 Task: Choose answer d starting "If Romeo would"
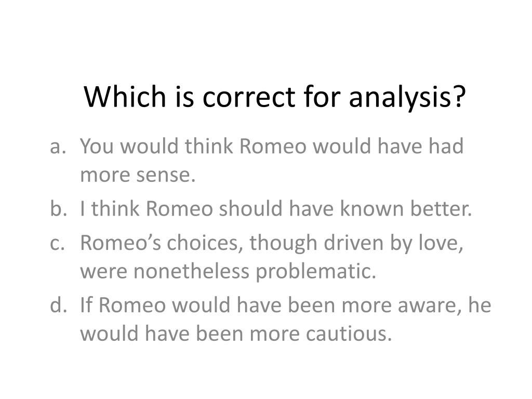pyautogui.click(x=286, y=319)
